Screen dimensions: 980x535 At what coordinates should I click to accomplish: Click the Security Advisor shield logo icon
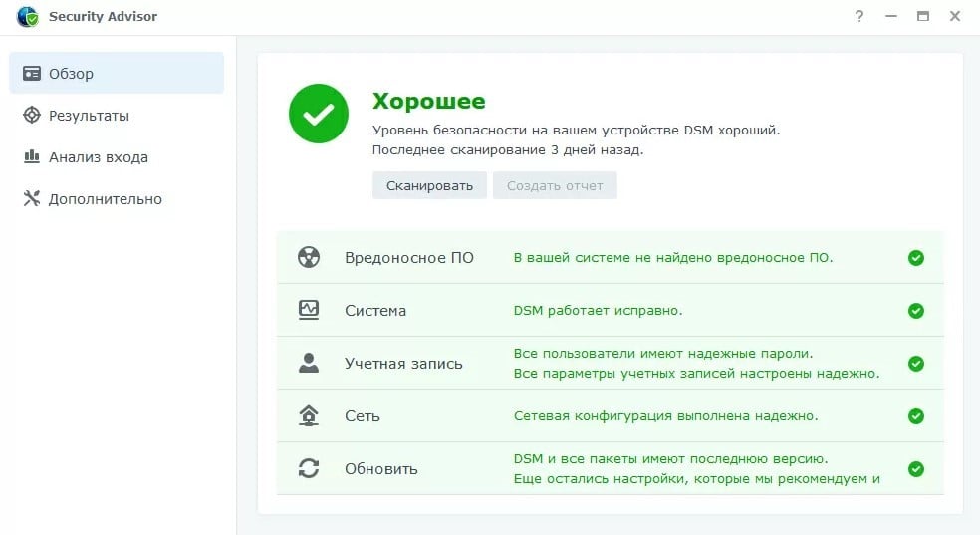click(27, 17)
